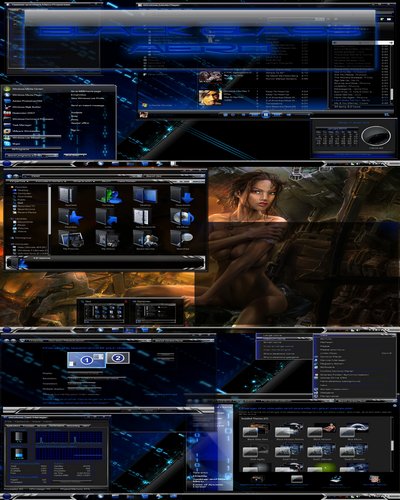Image resolution: width=400 pixels, height=500 pixels.
Task: Pause playback in the media player
Action: [266, 115]
